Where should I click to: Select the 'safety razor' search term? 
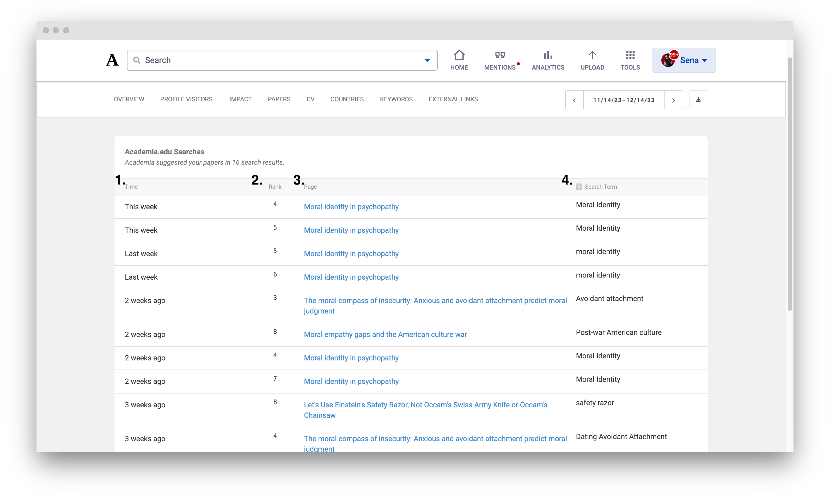[x=595, y=403]
